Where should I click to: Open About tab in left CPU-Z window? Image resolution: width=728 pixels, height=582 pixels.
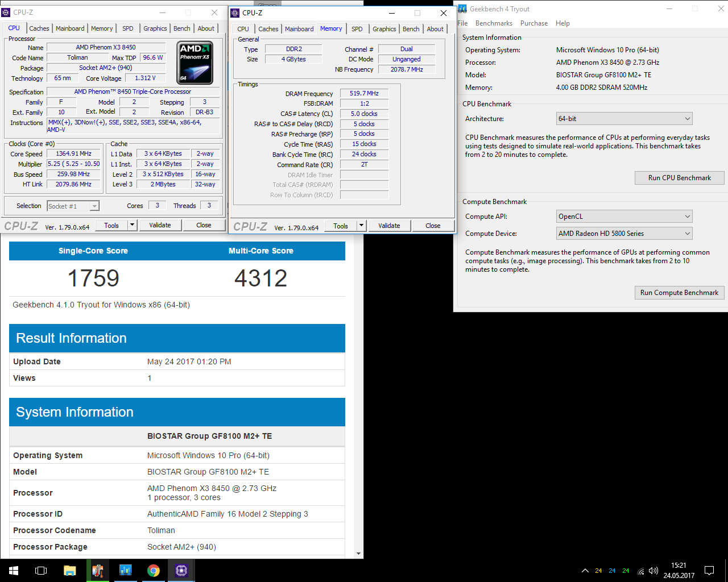pyautogui.click(x=206, y=28)
